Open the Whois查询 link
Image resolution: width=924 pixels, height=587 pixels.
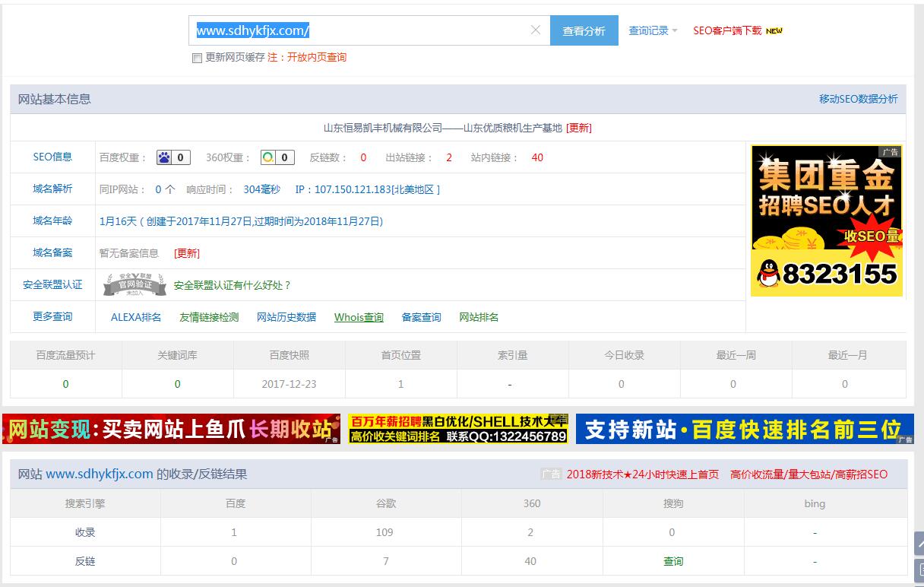359,317
